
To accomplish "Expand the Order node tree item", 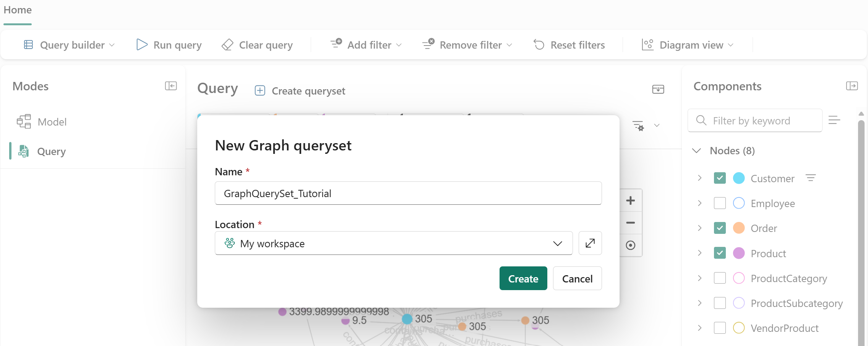I will 699,228.
